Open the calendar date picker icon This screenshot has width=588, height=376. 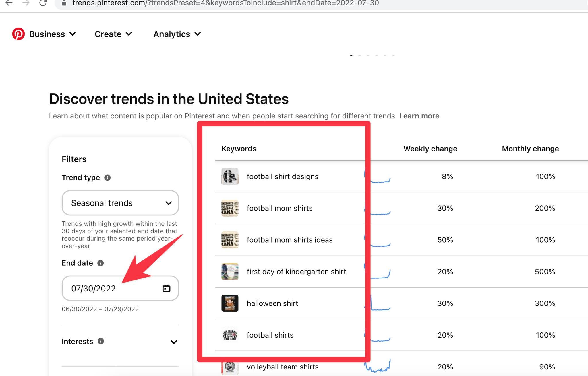(x=167, y=288)
